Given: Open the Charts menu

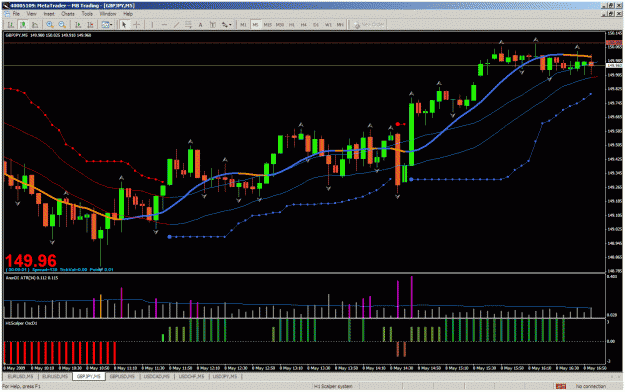Looking at the screenshot, I should (x=68, y=14).
